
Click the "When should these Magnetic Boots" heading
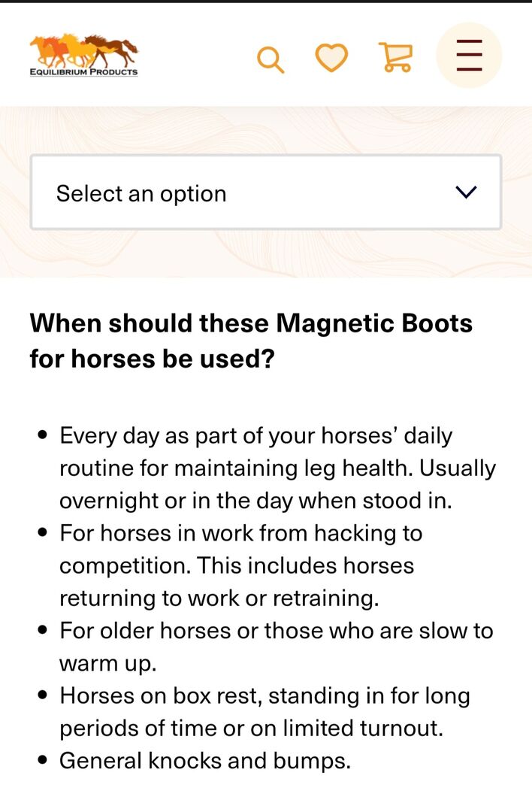click(x=251, y=323)
